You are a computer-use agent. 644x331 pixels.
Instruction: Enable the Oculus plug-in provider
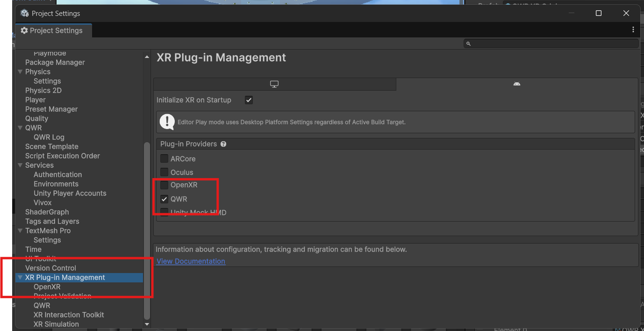pyautogui.click(x=164, y=173)
